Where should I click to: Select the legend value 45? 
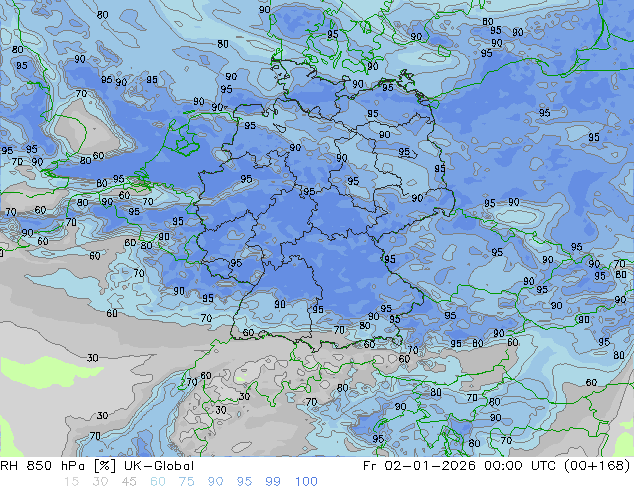pos(129,482)
